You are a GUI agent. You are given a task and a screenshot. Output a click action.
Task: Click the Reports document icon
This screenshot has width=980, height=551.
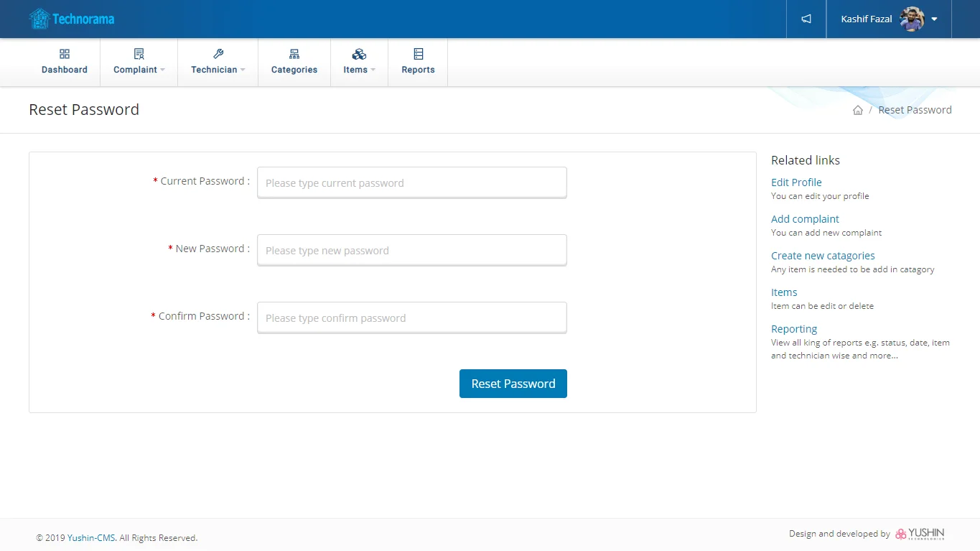click(x=418, y=54)
